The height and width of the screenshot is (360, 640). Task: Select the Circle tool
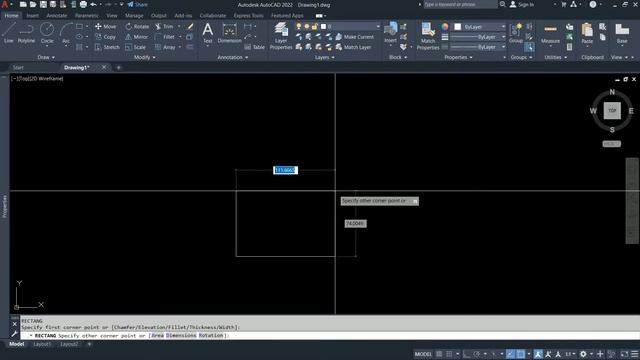point(47,33)
